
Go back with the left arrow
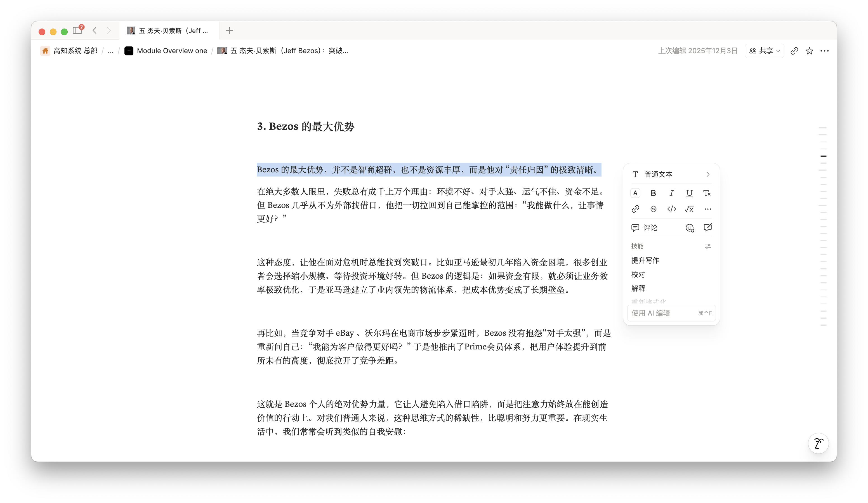coord(95,31)
